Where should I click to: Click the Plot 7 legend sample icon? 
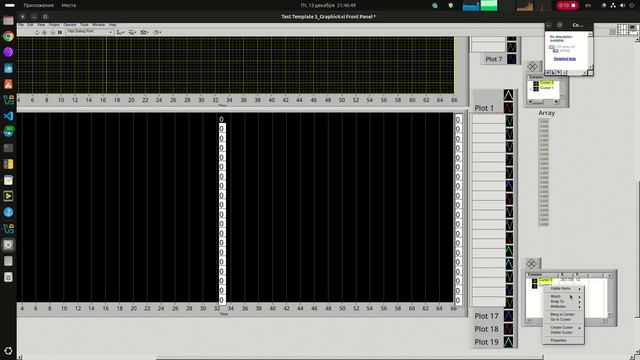[511, 59]
